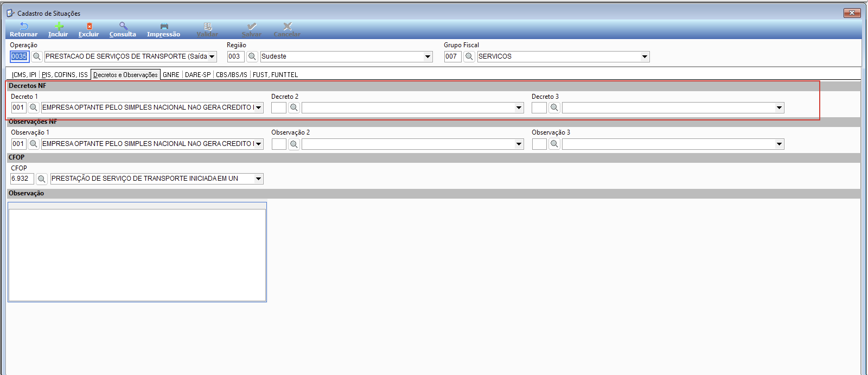Switch to the PIS, COFINS, ISS tab
The height and width of the screenshot is (375, 868).
coord(65,75)
